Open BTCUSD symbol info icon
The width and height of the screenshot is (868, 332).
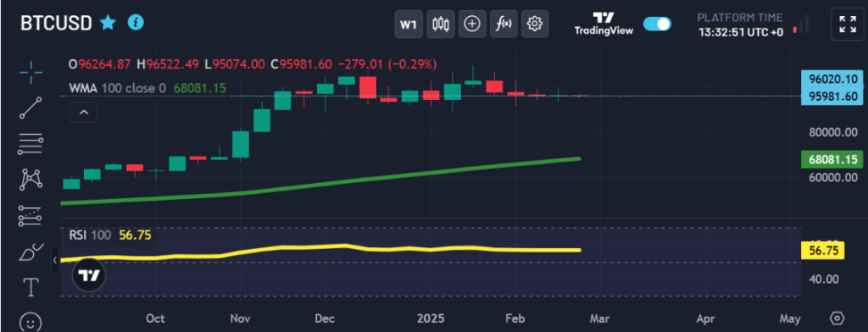coord(136,23)
